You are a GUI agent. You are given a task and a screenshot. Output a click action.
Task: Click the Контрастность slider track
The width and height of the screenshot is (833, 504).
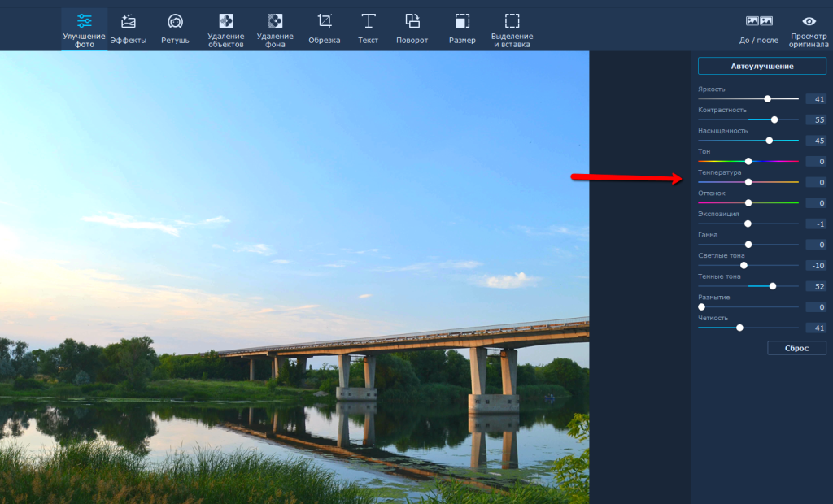coord(748,119)
